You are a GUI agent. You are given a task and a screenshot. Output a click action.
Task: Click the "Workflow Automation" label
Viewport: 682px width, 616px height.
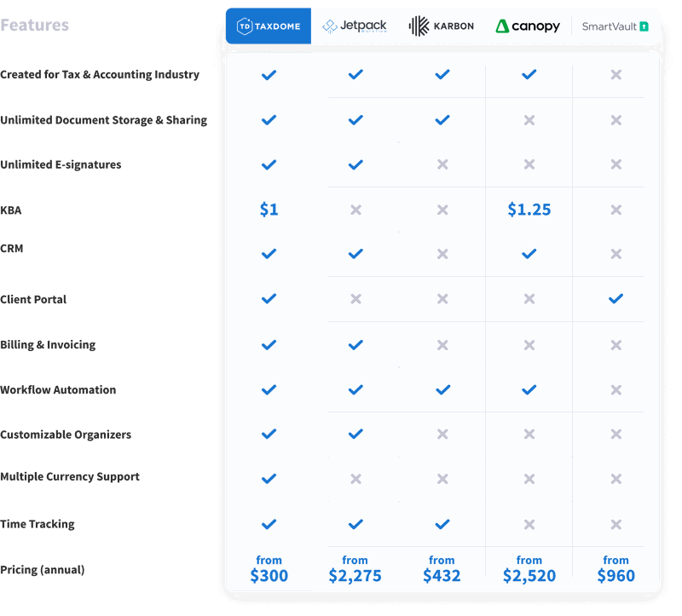(58, 390)
